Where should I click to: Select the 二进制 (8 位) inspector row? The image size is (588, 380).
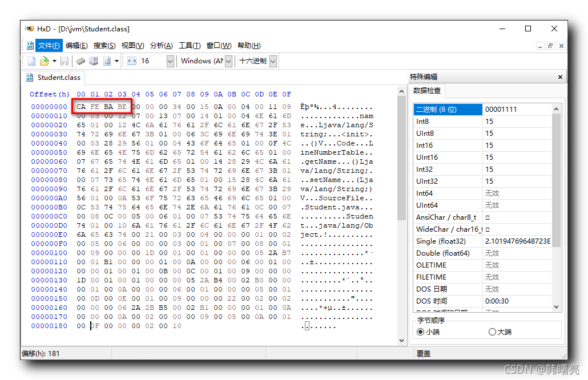[x=482, y=110]
